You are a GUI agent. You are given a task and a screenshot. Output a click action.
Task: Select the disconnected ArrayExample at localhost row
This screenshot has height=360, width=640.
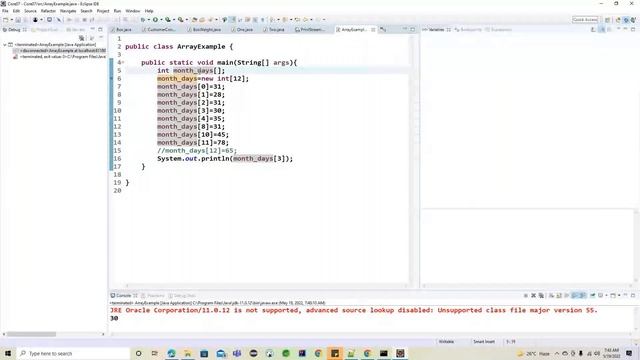click(60, 51)
